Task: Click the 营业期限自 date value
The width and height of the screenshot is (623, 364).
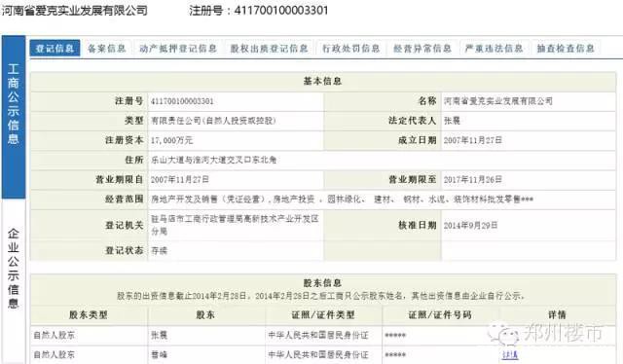Action: coord(179,180)
